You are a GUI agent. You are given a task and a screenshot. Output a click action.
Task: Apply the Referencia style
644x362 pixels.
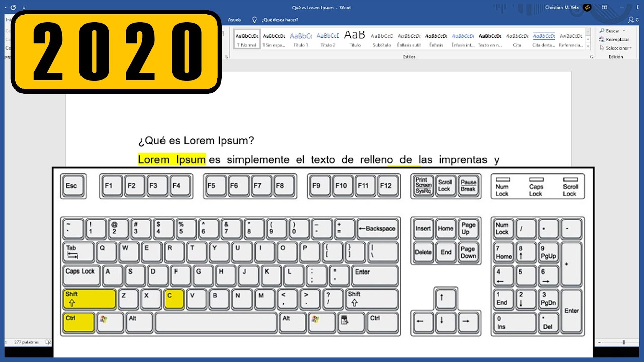pyautogui.click(x=571, y=39)
